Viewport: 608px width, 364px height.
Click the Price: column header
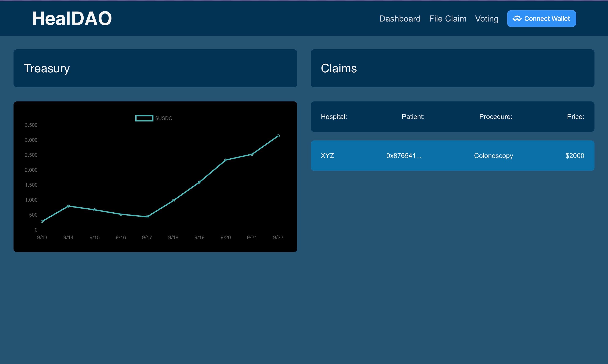click(575, 117)
